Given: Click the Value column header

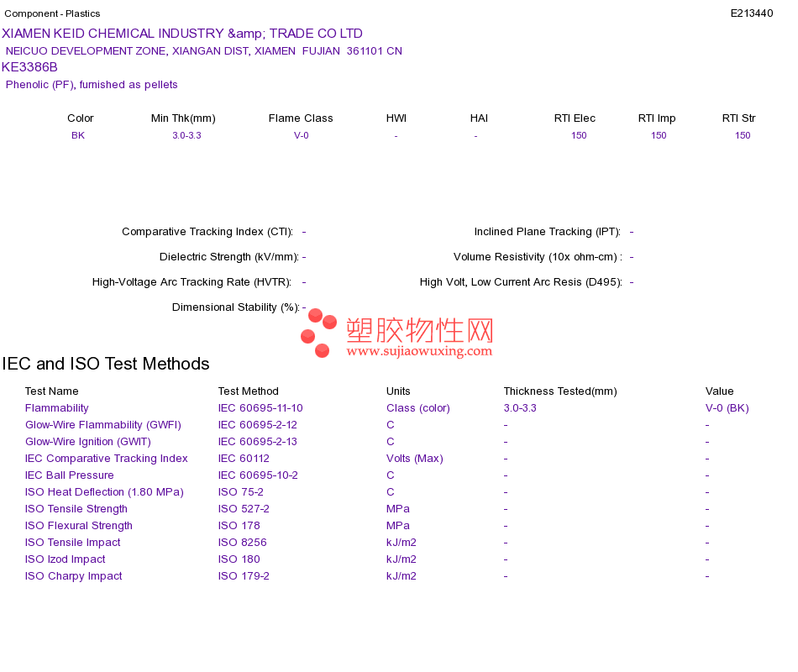Looking at the screenshot, I should point(720,391).
